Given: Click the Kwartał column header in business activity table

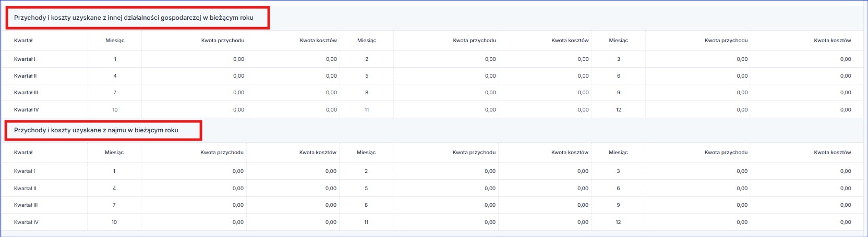Looking at the screenshot, I should coord(23,41).
